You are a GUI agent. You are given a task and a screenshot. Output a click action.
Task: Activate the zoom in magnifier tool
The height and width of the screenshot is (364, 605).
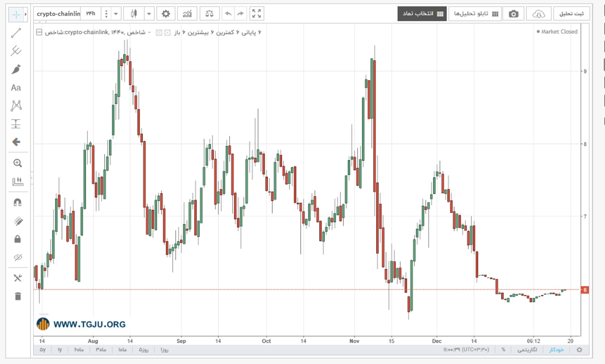17,163
